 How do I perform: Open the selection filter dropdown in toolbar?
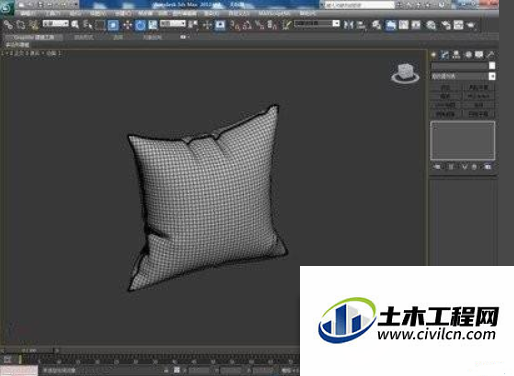click(55, 23)
